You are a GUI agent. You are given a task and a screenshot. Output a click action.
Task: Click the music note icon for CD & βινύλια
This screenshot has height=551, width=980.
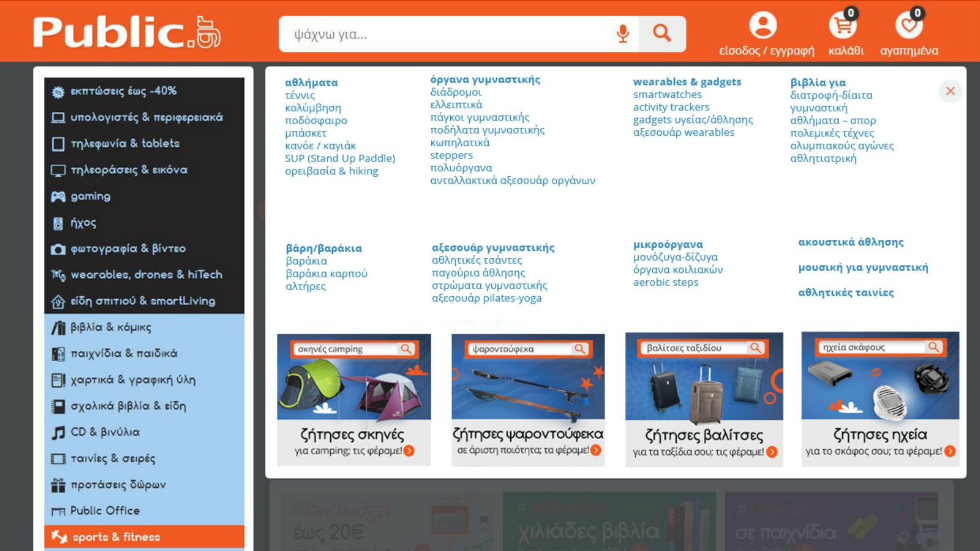[x=58, y=433]
